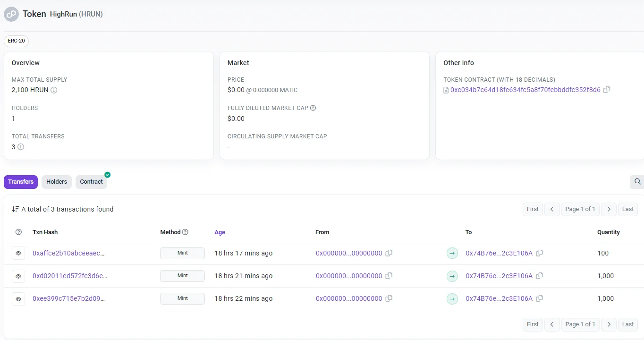Click the Quantity column header
Screen dimensions: 644x340
point(609,232)
